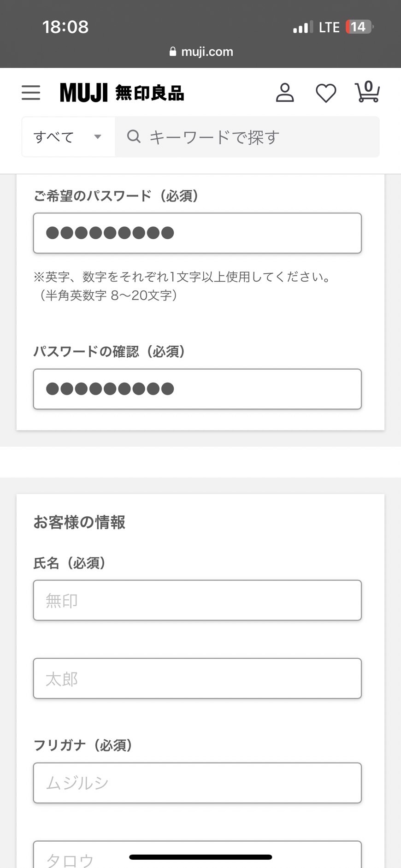Tap the search magnifier icon
The width and height of the screenshot is (401, 868).
coord(134,136)
